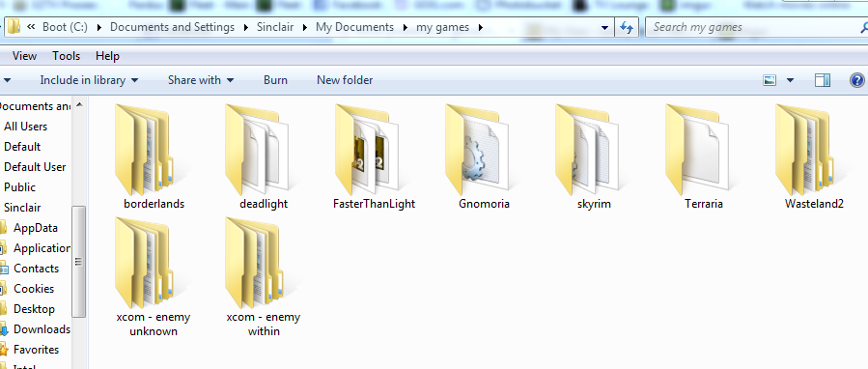Select the xcom - enemy unknown folder icon
Screen dimensions: 868x369
[x=145, y=263]
